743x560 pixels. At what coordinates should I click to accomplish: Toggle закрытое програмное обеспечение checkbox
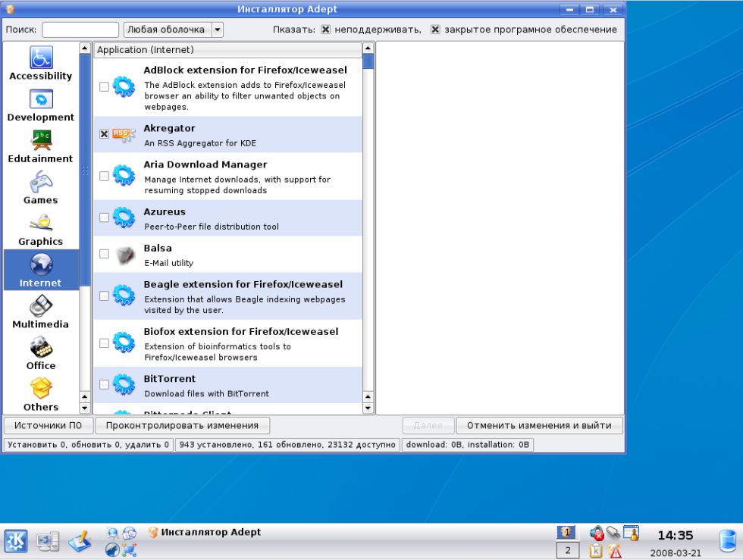pyautogui.click(x=435, y=30)
